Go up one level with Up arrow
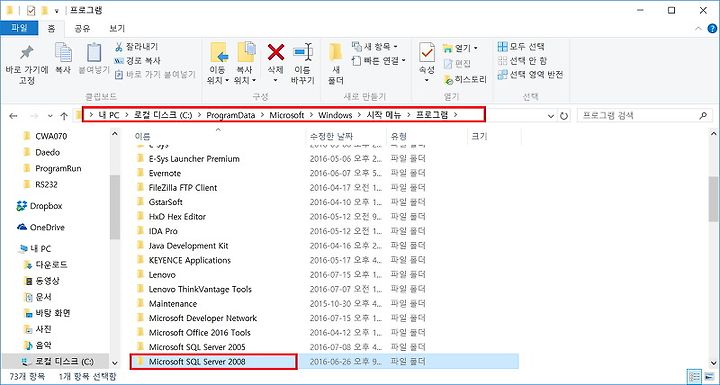 click(x=64, y=116)
